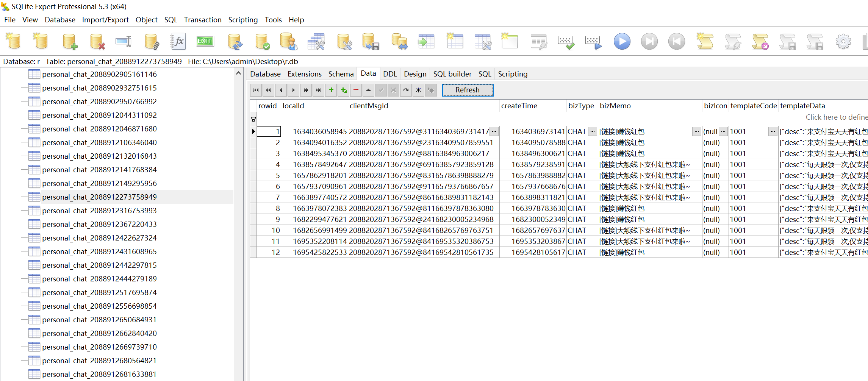Click the createTime column header
This screenshot has height=381, width=868.
519,106
